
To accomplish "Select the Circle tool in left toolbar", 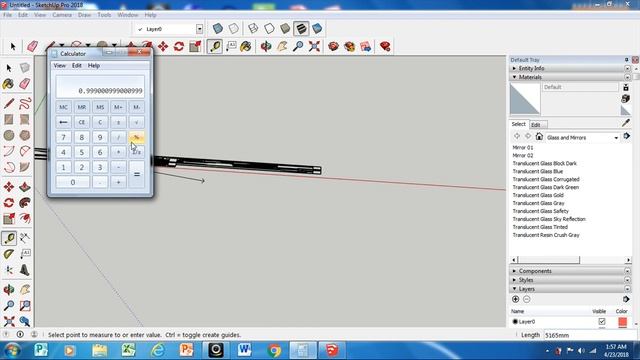I will point(9,135).
